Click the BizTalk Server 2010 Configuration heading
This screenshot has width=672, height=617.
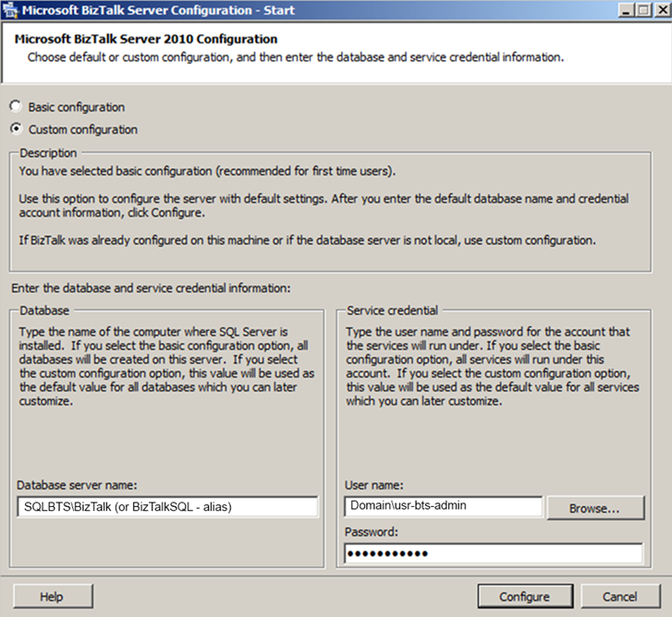[x=146, y=40]
